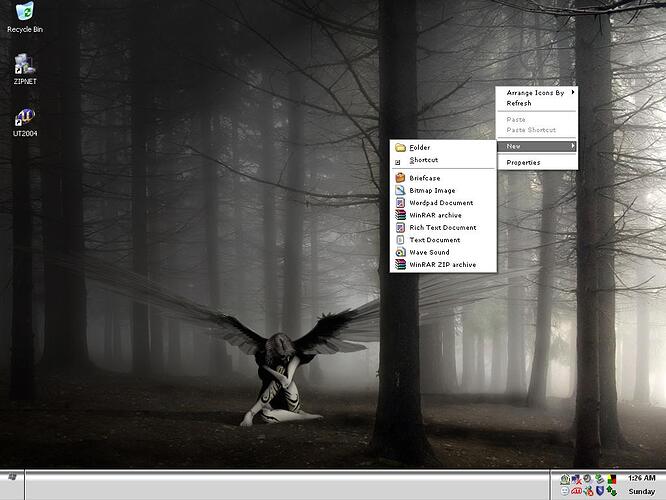Viewport: 666px width, 500px height.
Task: Click the blue shield tray icon
Action: tap(599, 491)
